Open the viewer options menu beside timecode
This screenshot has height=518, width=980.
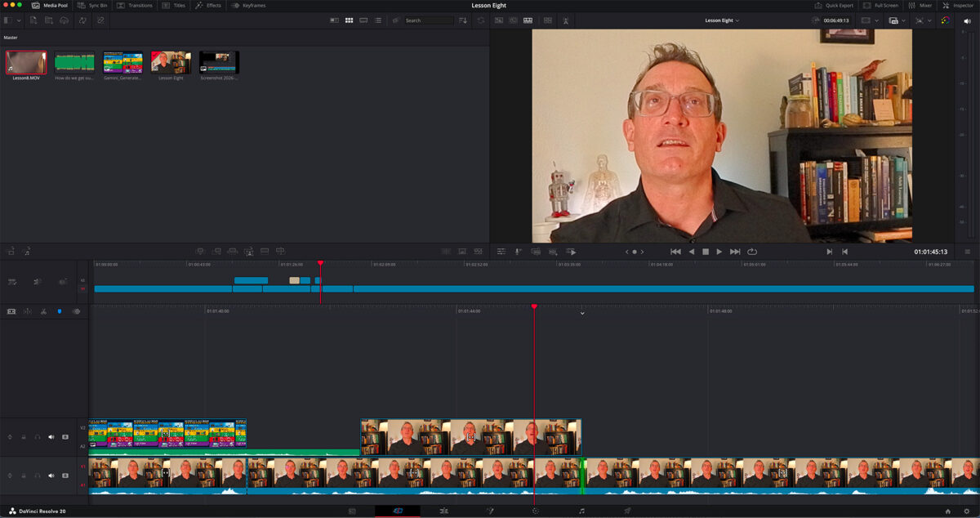click(x=968, y=252)
